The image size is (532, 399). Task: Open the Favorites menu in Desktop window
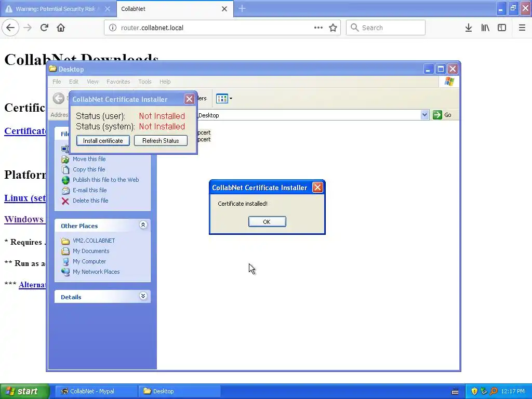118,82
